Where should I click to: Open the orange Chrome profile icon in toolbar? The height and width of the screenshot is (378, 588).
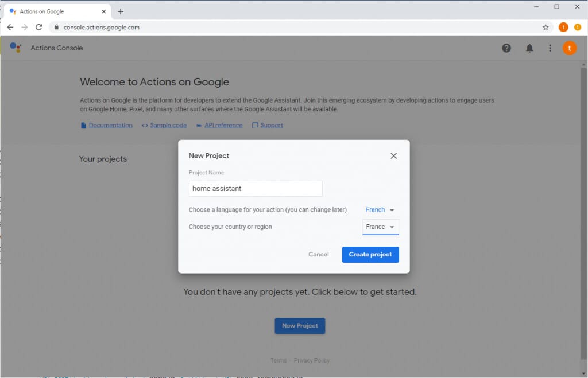pyautogui.click(x=563, y=27)
